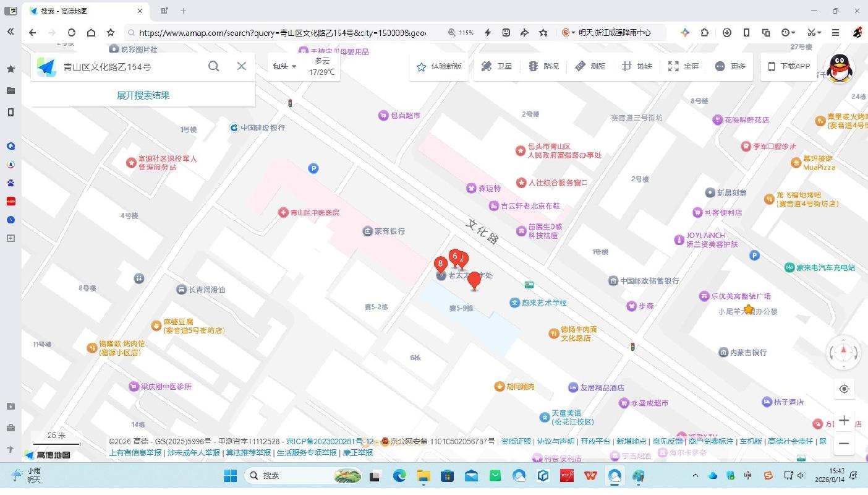Open the browser hamburger main menu

836,33
